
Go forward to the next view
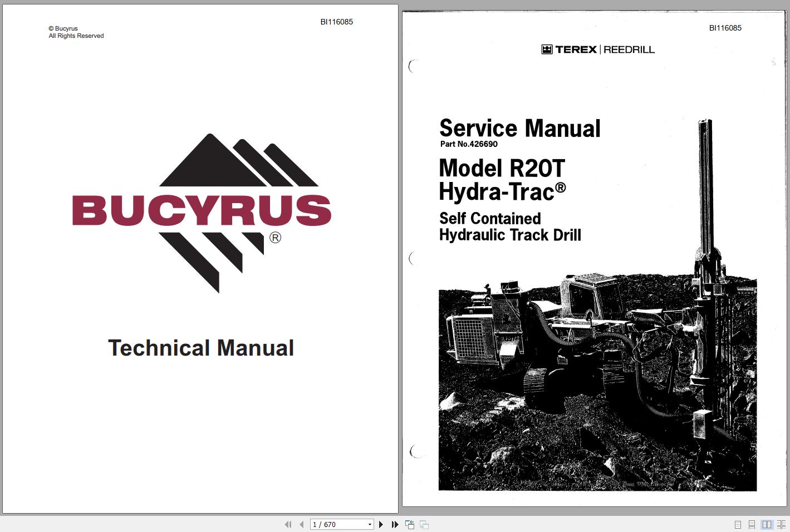pyautogui.click(x=424, y=524)
